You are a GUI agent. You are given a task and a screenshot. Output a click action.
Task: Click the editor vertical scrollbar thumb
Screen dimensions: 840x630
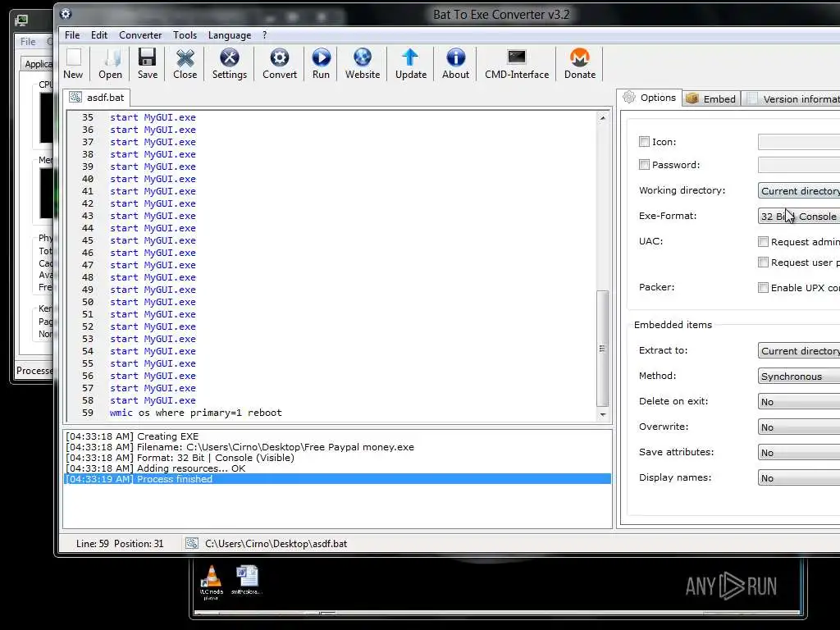click(603, 348)
